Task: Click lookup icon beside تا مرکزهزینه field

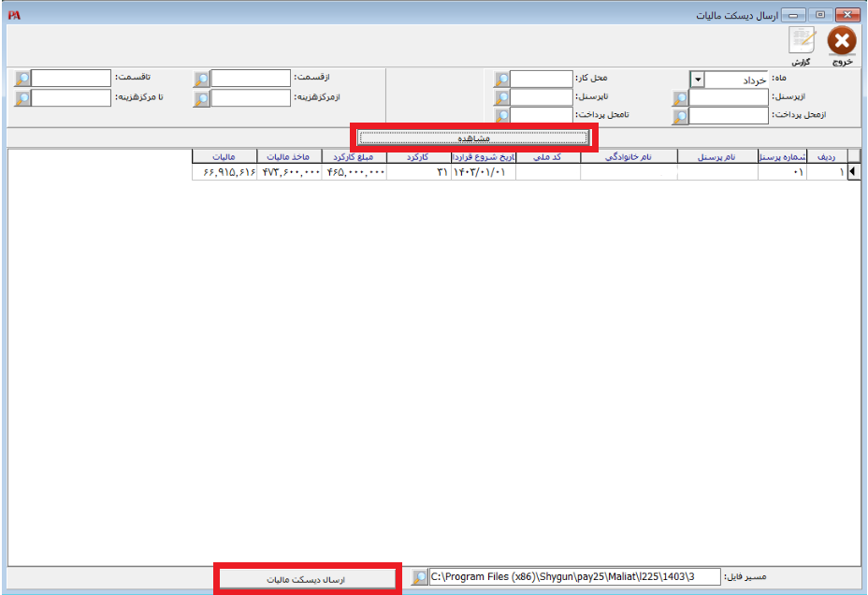Action: click(x=23, y=98)
